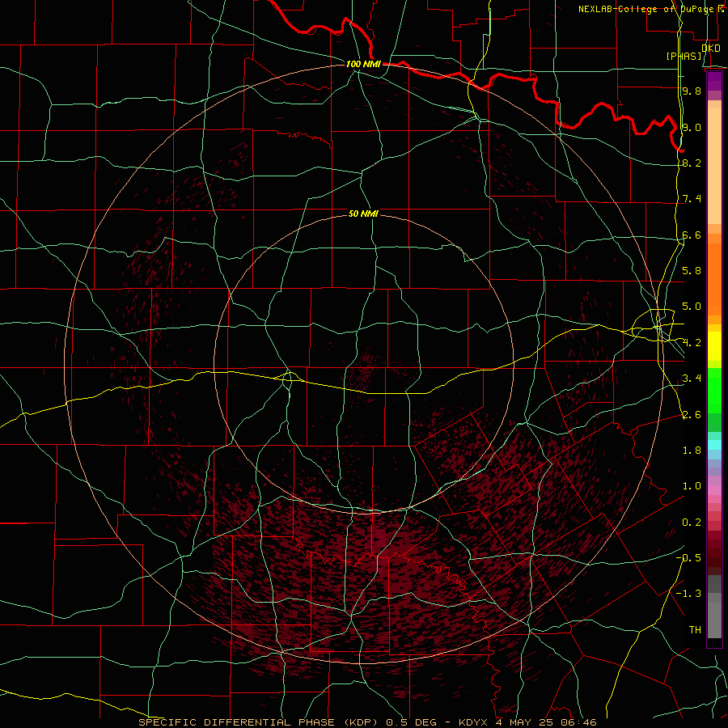Click the 1.8 value on the scale
This screenshot has width=728, height=728.
click(692, 451)
